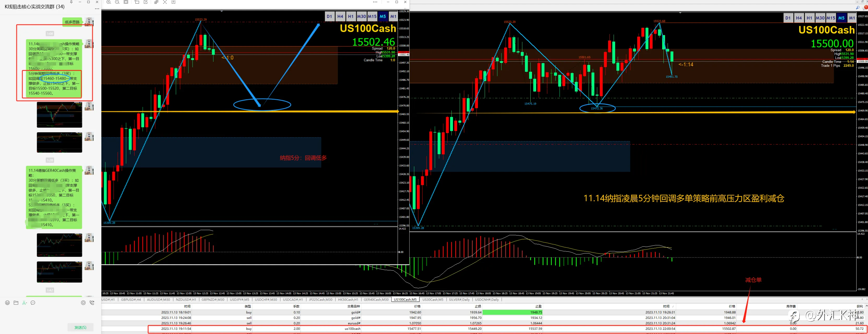This screenshot has height=334, width=868.
Task: Open the USDCNH#,Daily chart tab
Action: coord(487,299)
